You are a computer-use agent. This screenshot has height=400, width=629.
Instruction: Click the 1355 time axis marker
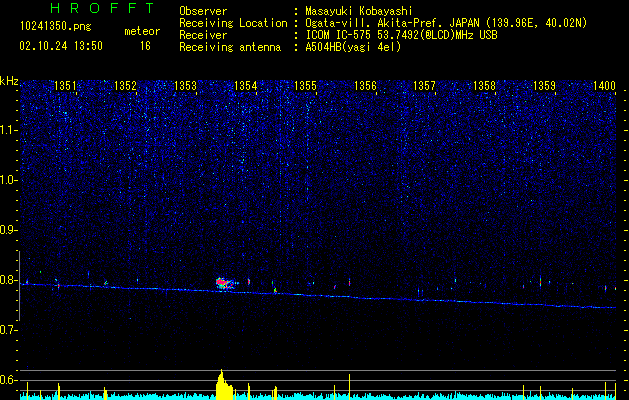pyautogui.click(x=305, y=85)
